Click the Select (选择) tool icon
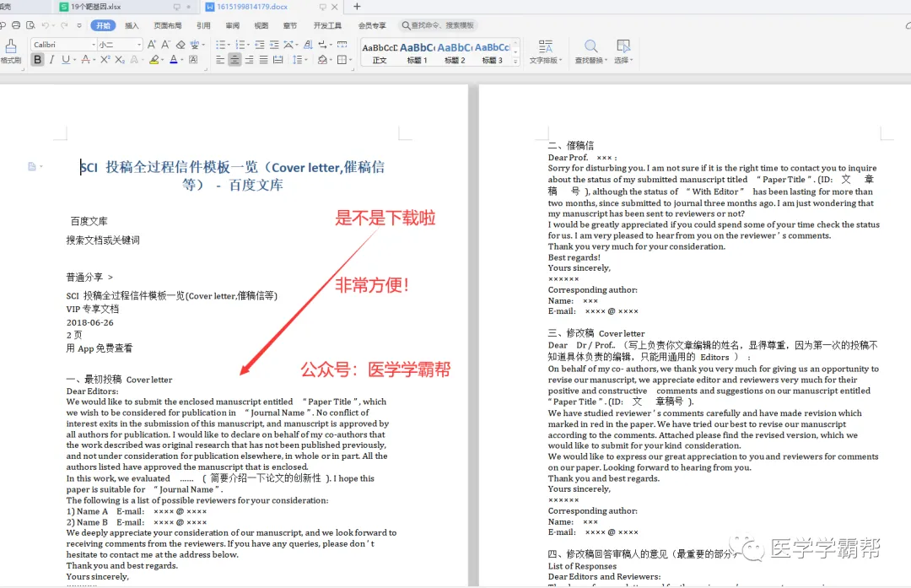 (623, 46)
